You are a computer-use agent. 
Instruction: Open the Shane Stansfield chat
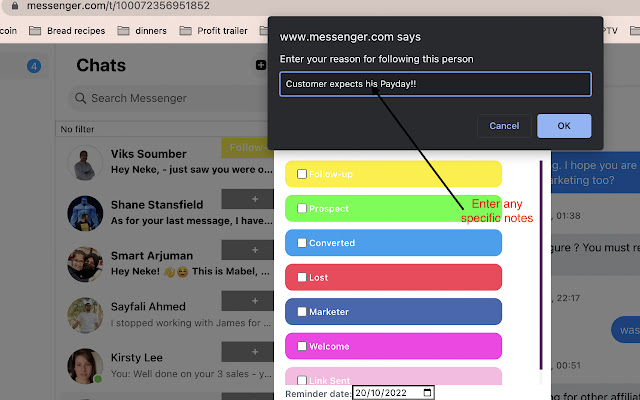pyautogui.click(x=165, y=213)
